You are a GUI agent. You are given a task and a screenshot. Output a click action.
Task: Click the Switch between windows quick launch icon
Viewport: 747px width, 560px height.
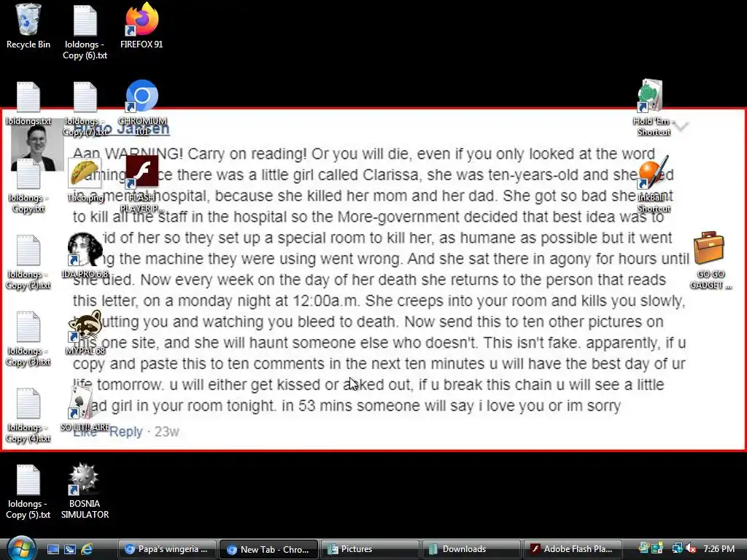pyautogui.click(x=69, y=549)
